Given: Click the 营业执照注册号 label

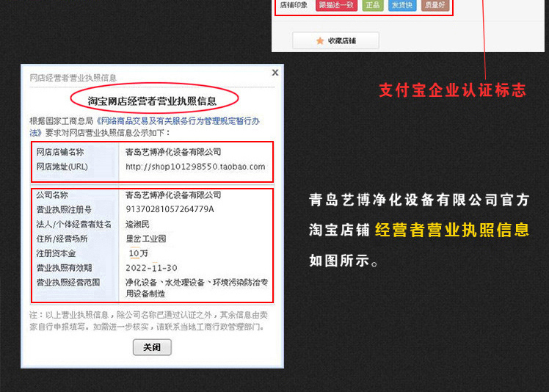Looking at the screenshot, I should coord(64,209).
